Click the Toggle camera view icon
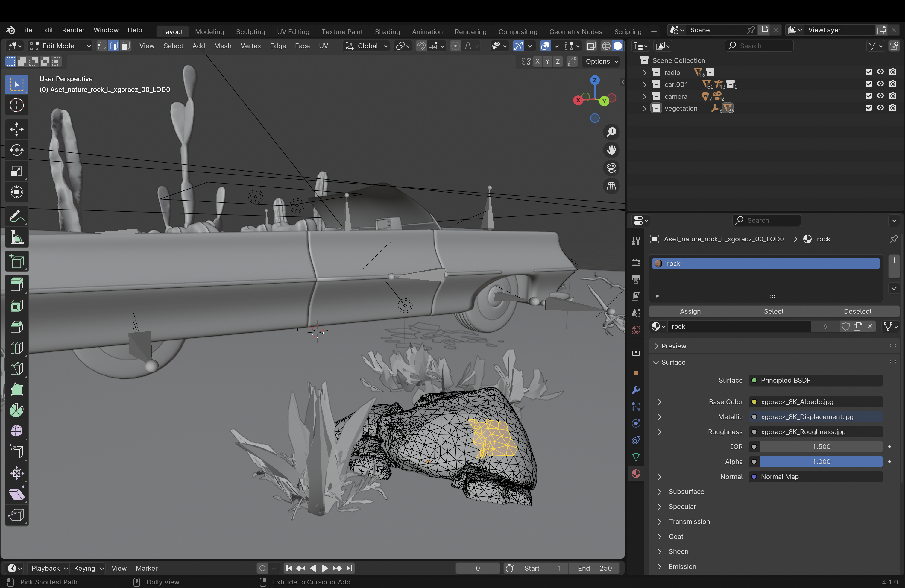905x588 pixels. point(611,168)
